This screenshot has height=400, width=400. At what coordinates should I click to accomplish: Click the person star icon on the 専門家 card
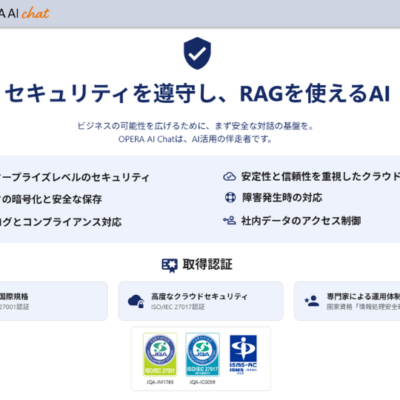(x=312, y=301)
